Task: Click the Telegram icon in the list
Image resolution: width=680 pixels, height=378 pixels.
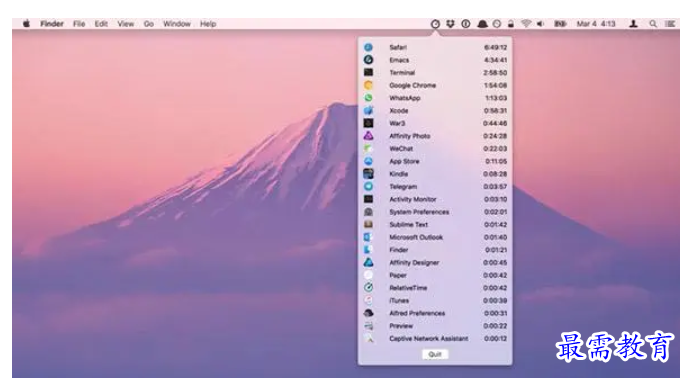Action: (368, 186)
